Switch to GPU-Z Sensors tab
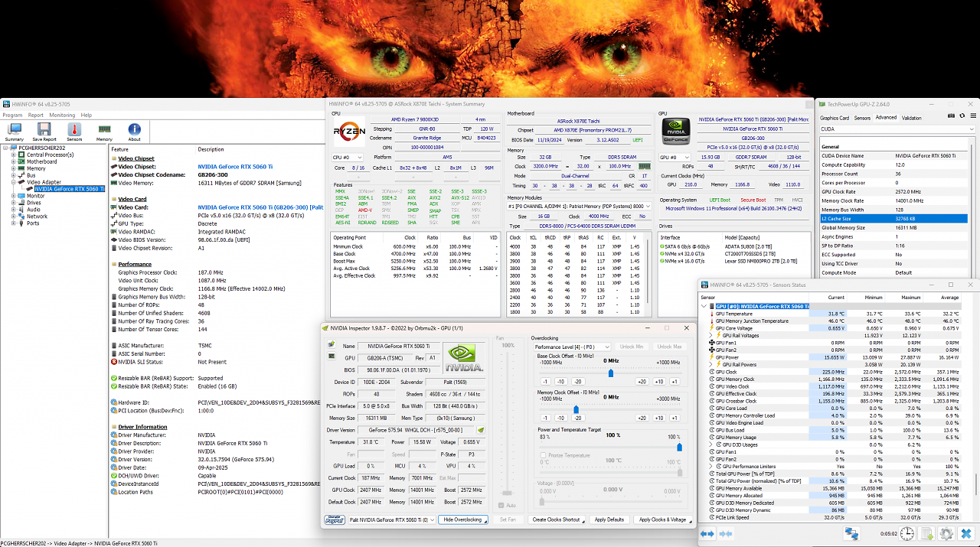980x547 pixels. [x=862, y=118]
